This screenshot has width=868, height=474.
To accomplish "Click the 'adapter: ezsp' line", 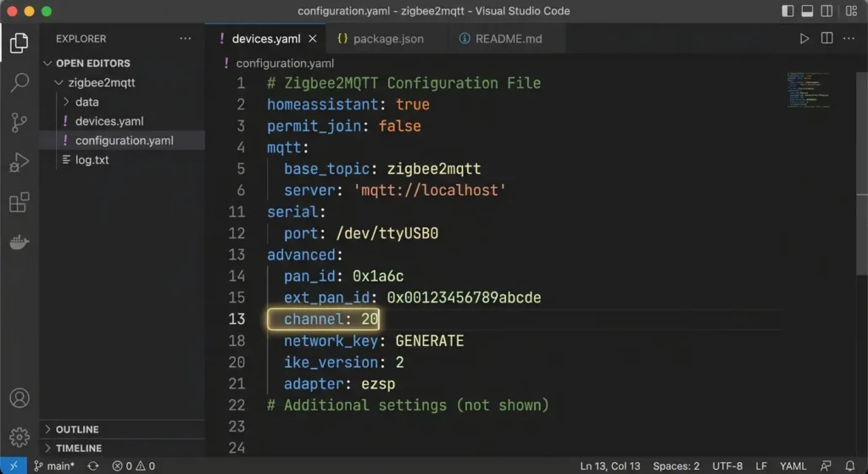I will point(339,384).
